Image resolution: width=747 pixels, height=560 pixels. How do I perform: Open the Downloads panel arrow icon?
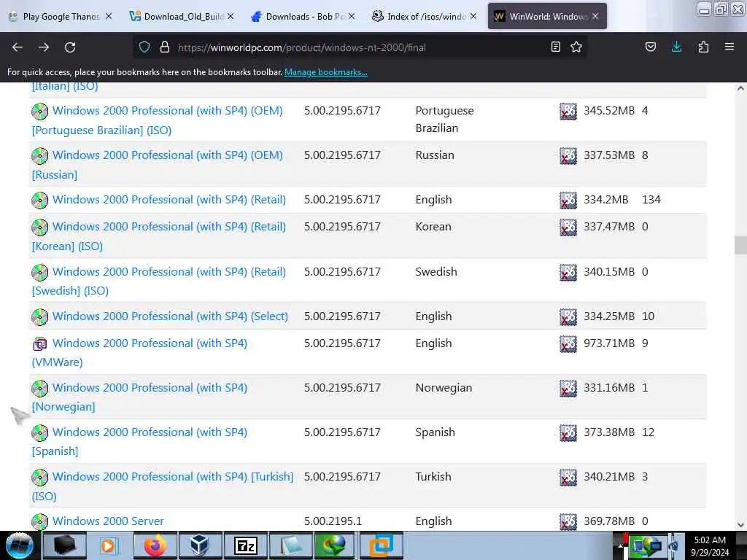(x=676, y=47)
